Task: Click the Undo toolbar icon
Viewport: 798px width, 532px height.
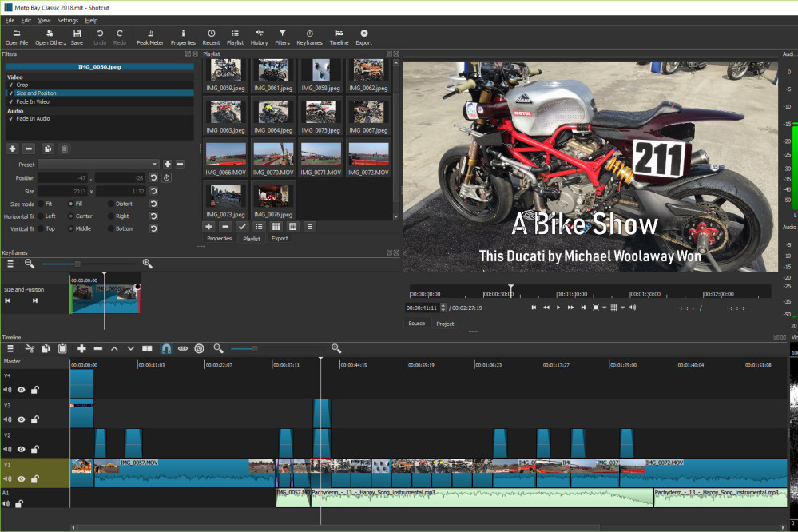Action: (100, 38)
